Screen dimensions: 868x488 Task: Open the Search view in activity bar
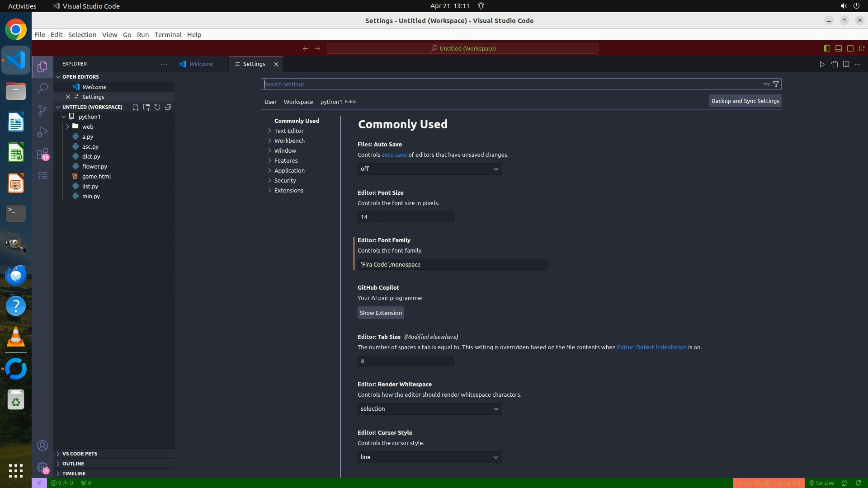pos(42,88)
